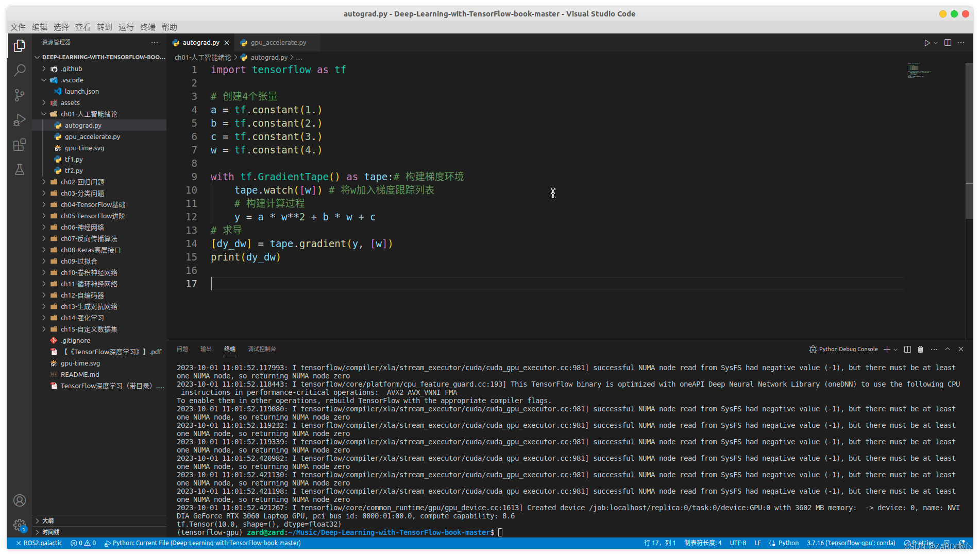Expand the 时间线 timeline section
This screenshot has height=556, width=980.
pyautogui.click(x=99, y=532)
